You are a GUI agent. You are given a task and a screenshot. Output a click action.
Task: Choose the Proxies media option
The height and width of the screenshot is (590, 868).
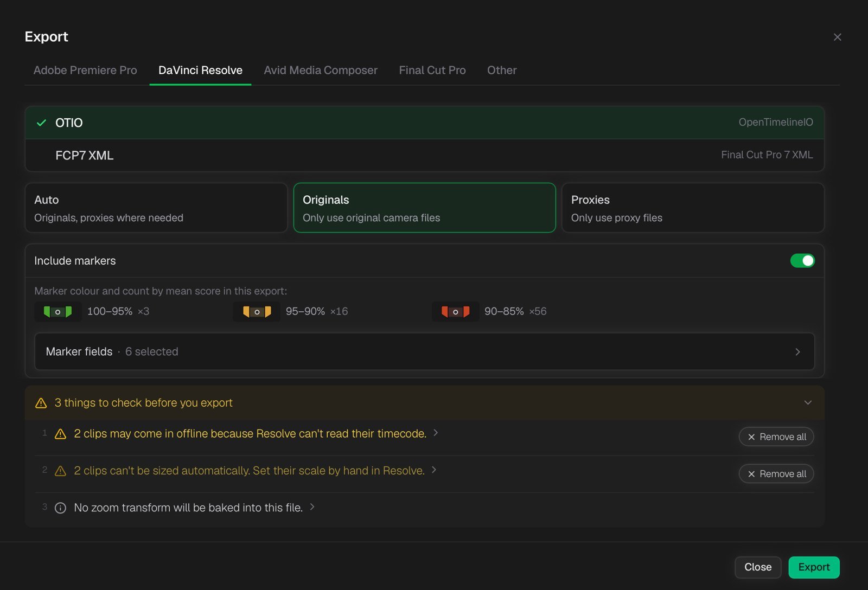pos(693,208)
